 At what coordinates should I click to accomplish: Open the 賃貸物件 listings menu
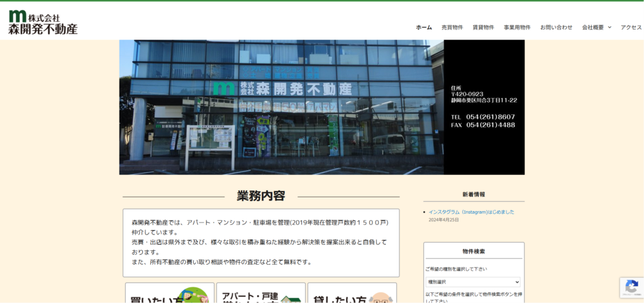pyautogui.click(x=483, y=28)
